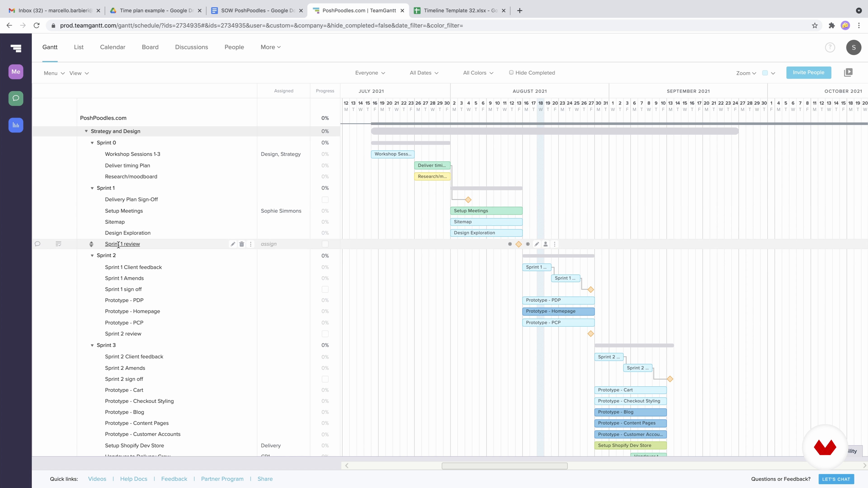The width and height of the screenshot is (868, 488).
Task: Switch to the Board tab
Action: [150, 47]
